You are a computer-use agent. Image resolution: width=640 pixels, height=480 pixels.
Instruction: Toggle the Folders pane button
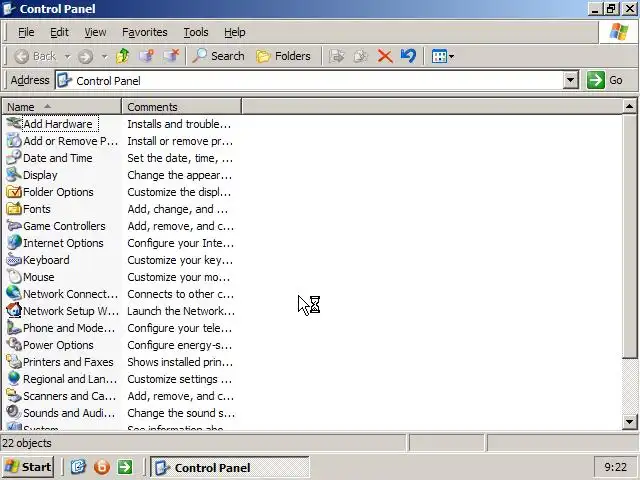point(283,56)
